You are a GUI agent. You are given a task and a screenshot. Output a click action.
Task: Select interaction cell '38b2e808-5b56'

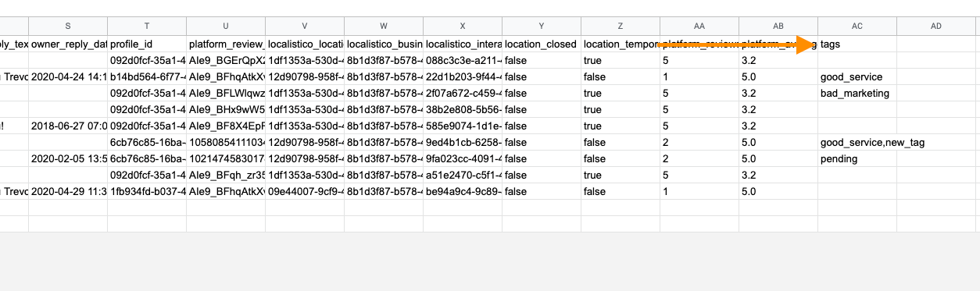point(463,110)
